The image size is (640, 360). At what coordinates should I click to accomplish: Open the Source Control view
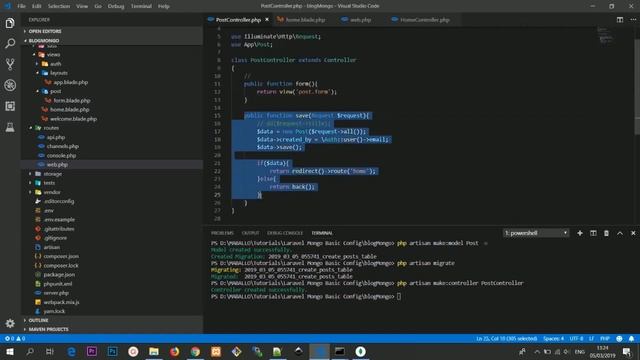[10, 64]
